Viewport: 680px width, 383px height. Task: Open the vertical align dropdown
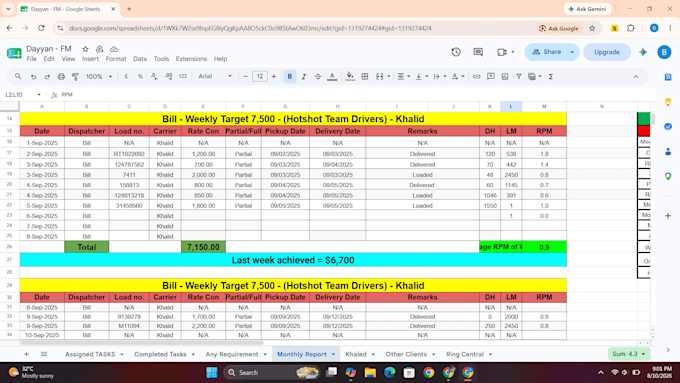(x=421, y=76)
